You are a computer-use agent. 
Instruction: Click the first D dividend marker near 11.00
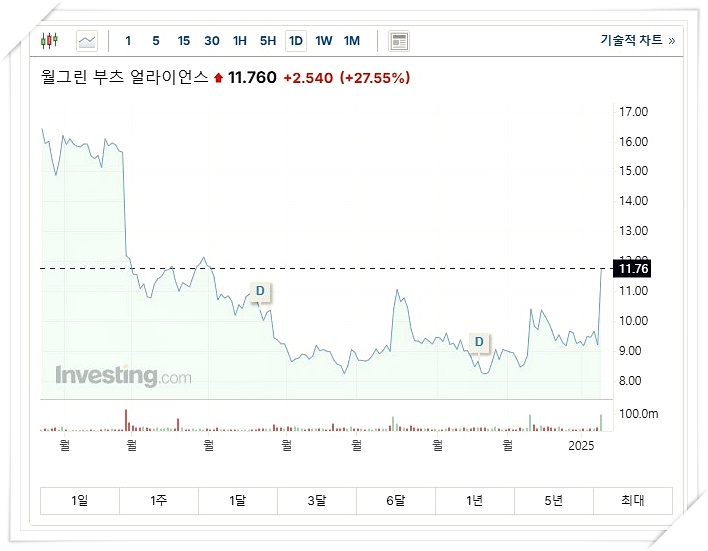tap(260, 291)
